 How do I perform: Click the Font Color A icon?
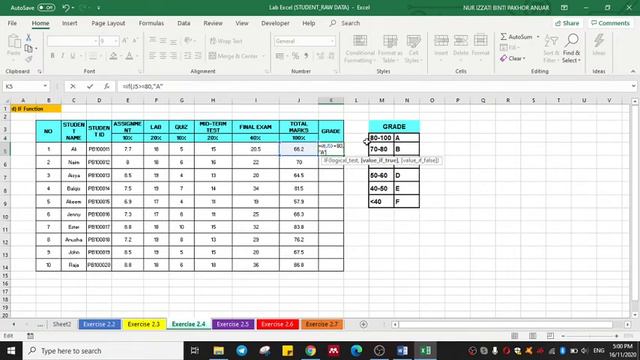[129, 56]
